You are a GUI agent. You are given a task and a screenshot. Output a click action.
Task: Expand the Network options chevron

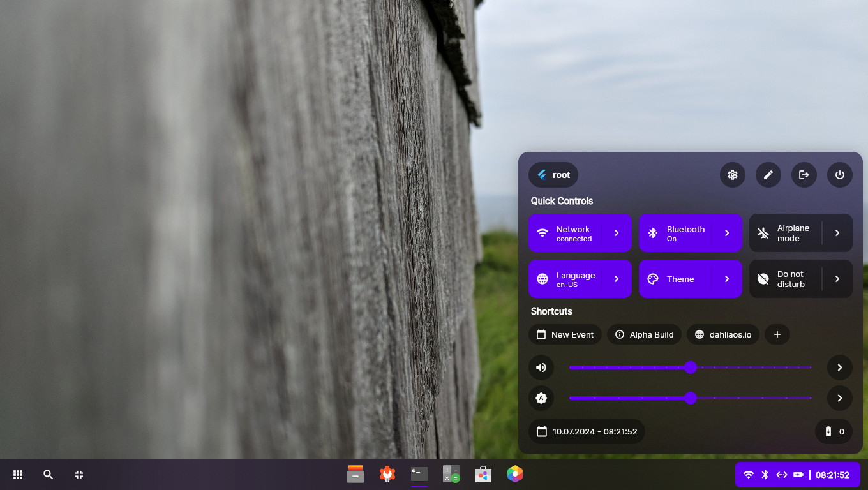[x=617, y=234]
